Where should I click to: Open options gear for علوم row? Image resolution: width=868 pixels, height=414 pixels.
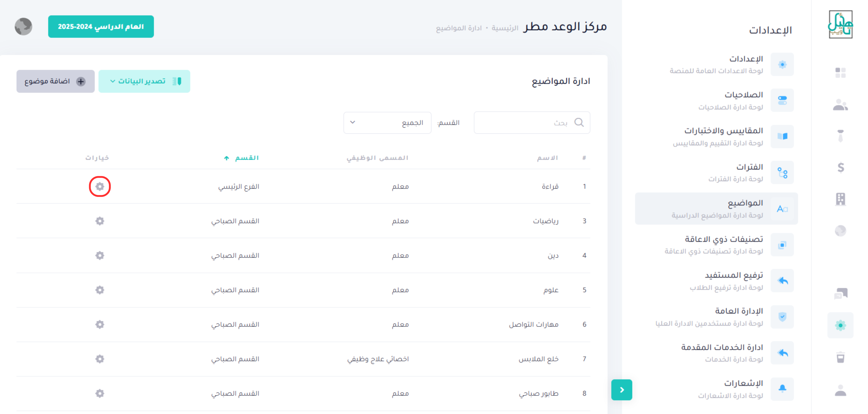point(100,290)
